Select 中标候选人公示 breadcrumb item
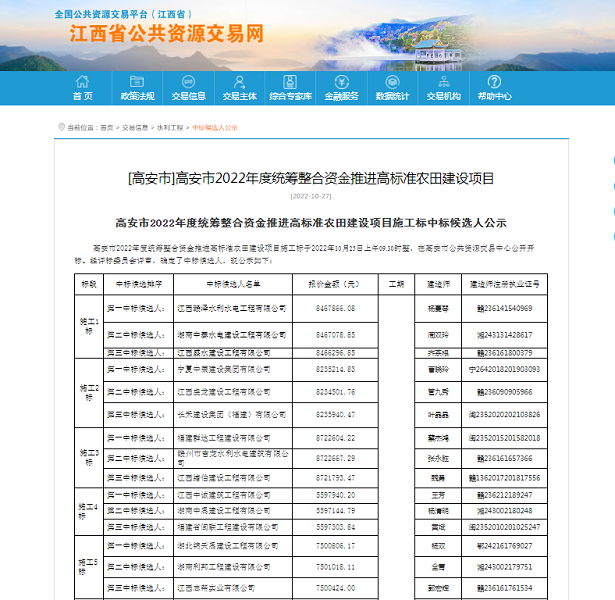Viewport: 615px width, 600px height. tap(215, 128)
